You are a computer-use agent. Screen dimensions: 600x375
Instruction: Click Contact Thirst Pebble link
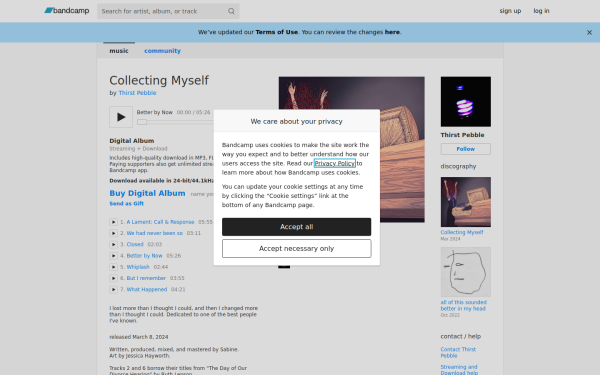458,352
